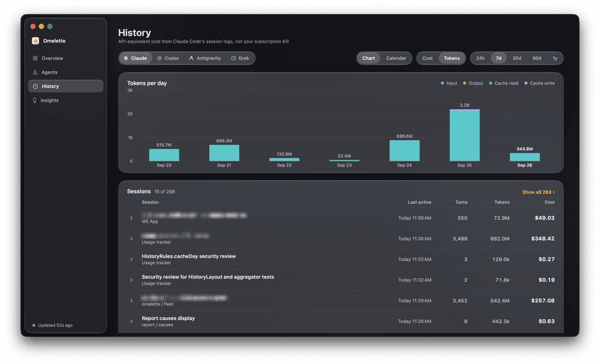Click the History clock icon in sidebar
The height and width of the screenshot is (364, 600).
pos(35,87)
